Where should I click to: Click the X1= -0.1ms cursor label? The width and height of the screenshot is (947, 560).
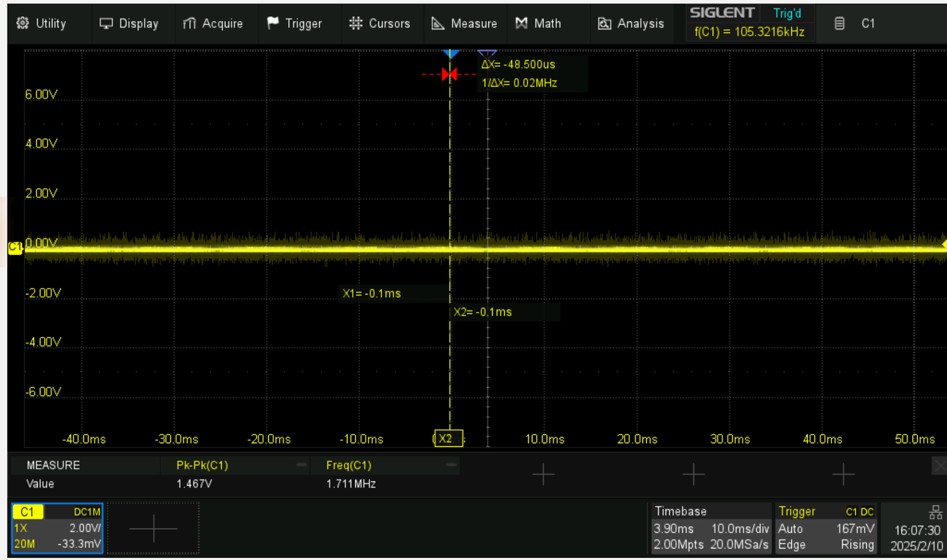[x=372, y=293]
